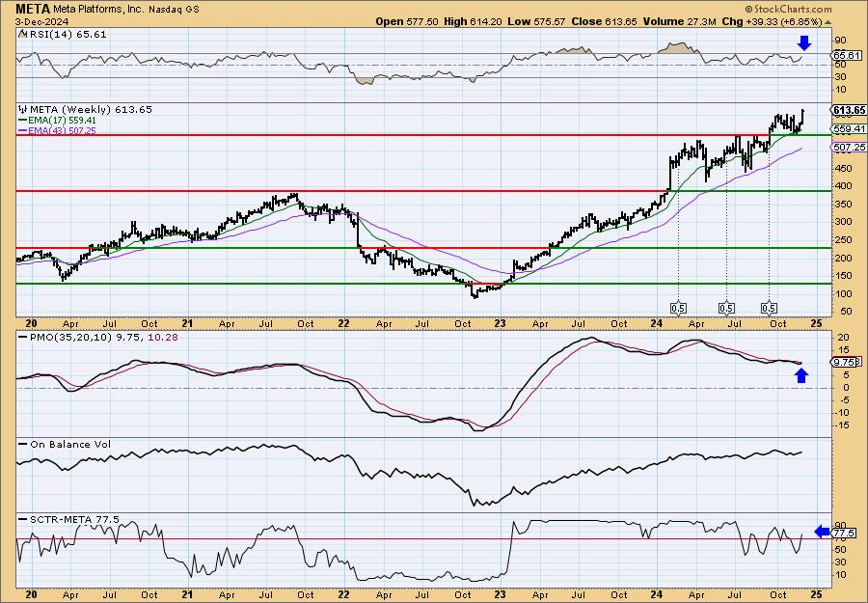Click the 'META (Weekly) 613.65' legend

click(x=90, y=110)
